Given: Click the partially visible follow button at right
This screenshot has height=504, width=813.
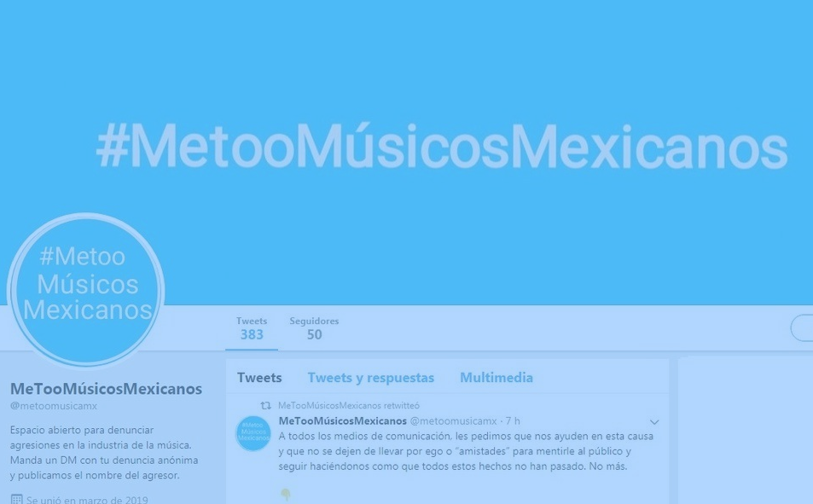Looking at the screenshot, I should (802, 328).
